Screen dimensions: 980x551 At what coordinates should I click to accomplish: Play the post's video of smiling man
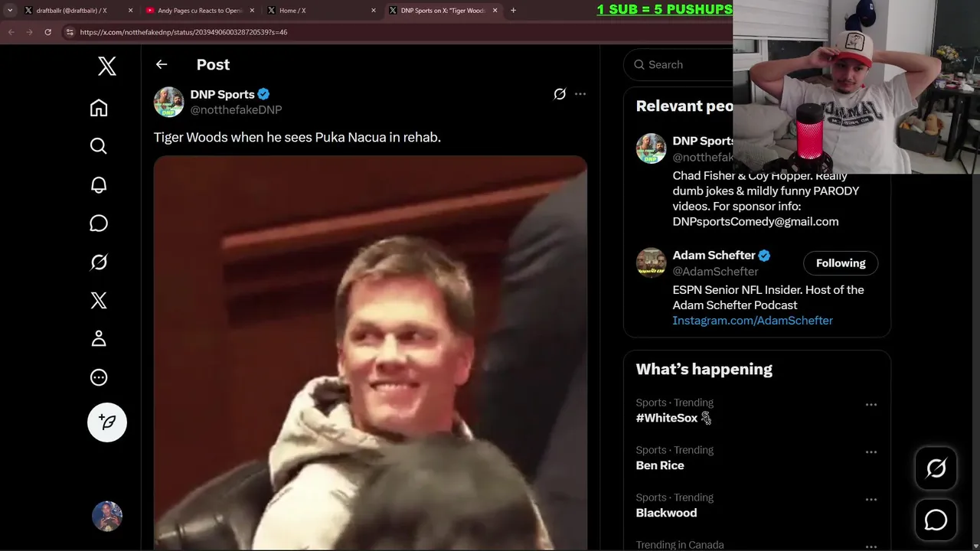[371, 353]
